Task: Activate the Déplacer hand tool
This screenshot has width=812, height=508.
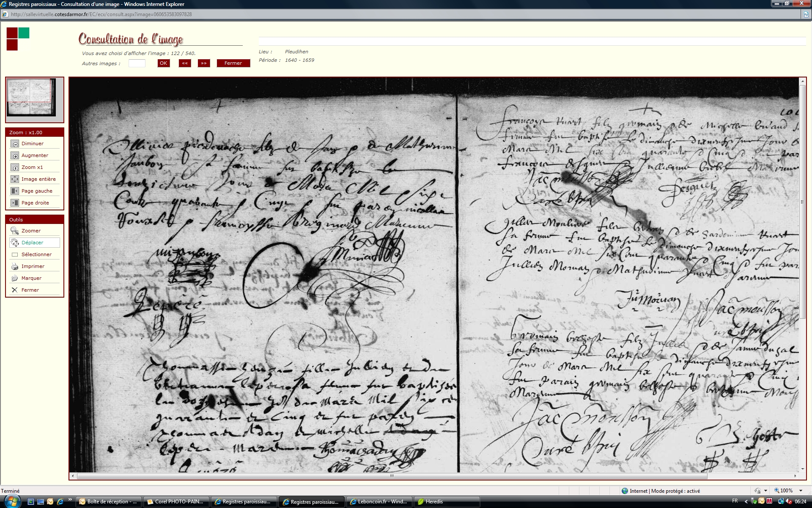Action: click(x=15, y=243)
